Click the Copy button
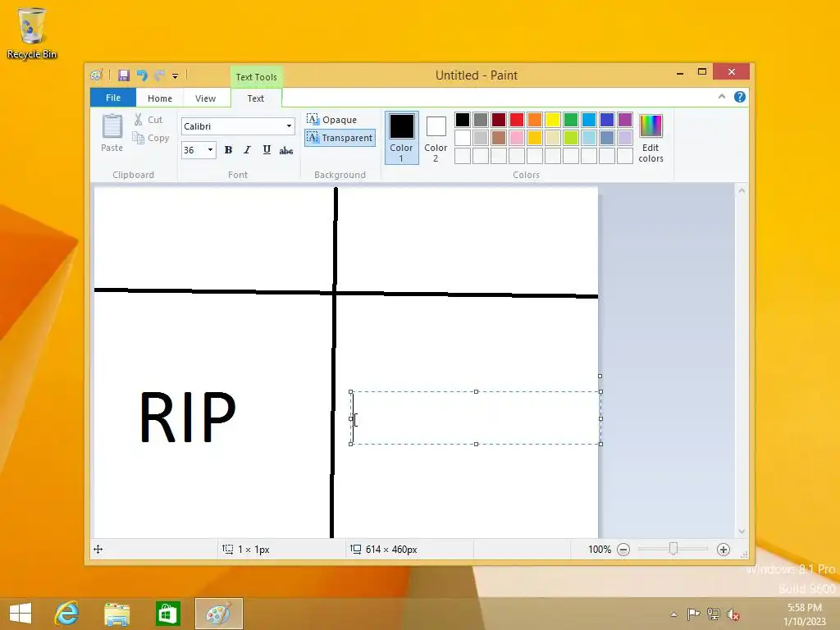This screenshot has width=840, height=630. 151,138
